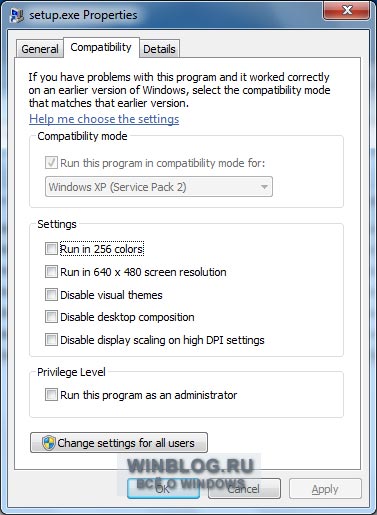Viewport: 377px width, 515px height.
Task: Toggle Disable visual themes option
Action: (x=51, y=295)
